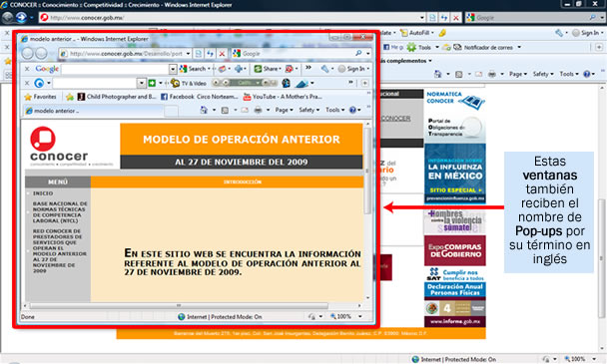
Task: Select the INTRODUCCIÓN header tab in the popup page
Action: (243, 182)
